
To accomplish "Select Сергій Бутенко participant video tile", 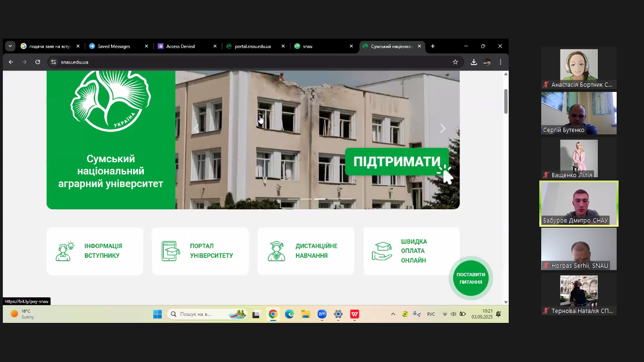I will pyautogui.click(x=579, y=113).
